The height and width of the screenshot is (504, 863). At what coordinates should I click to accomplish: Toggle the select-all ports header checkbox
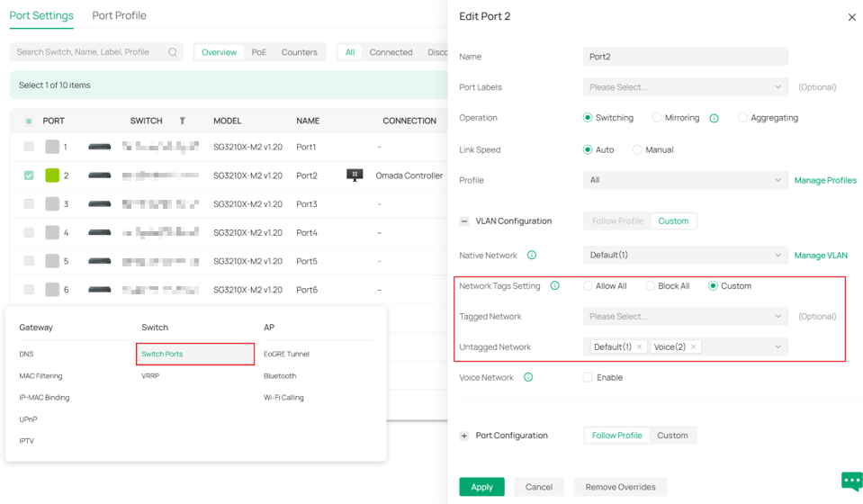pos(29,121)
